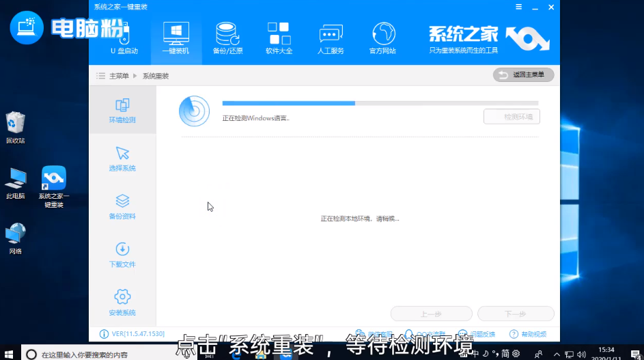Click 正在检测本地环境 message
Screen dimensions: 644x360
click(x=360, y=219)
